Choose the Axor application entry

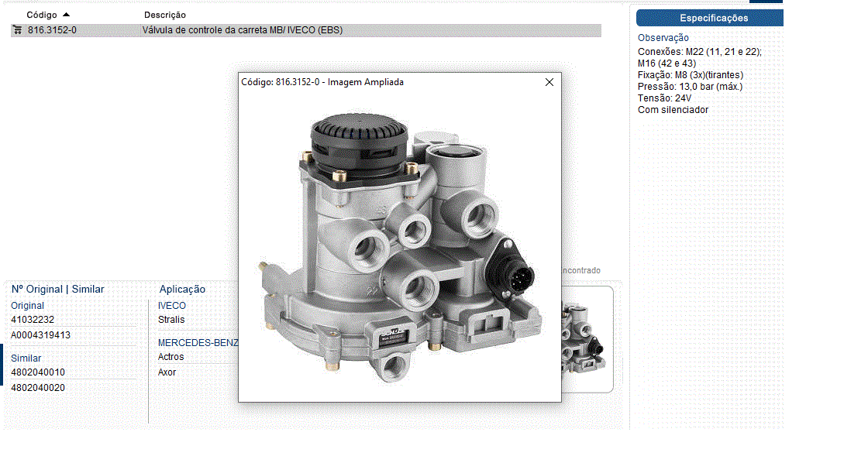pyautogui.click(x=167, y=372)
